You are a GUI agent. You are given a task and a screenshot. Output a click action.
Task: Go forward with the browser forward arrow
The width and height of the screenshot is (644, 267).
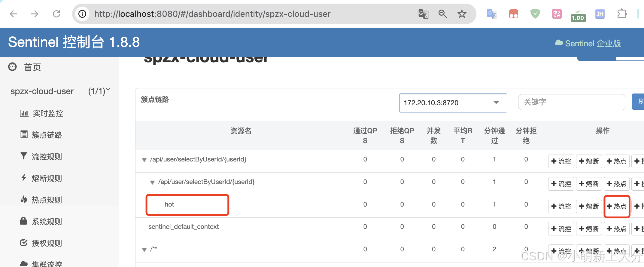tap(35, 14)
